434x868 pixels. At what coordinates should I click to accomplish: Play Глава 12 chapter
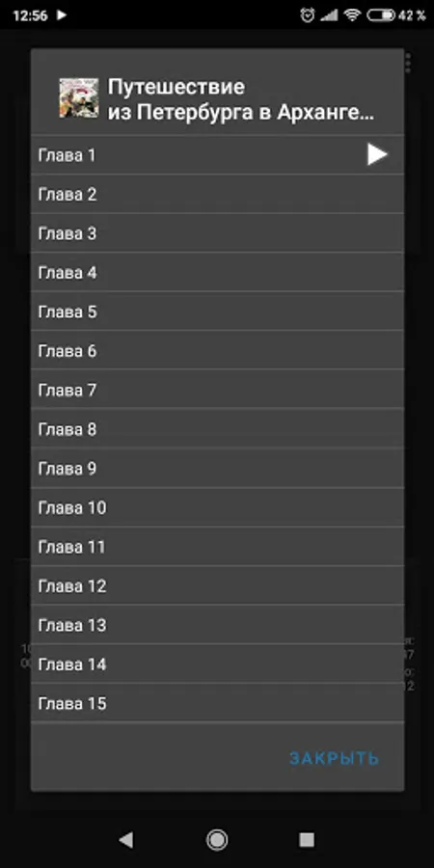point(217,585)
